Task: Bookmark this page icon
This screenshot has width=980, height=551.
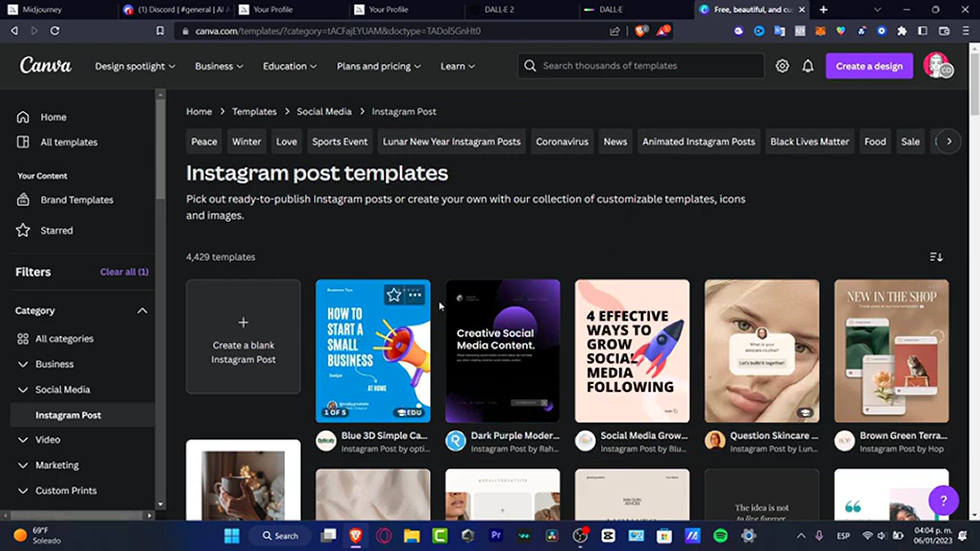Action: tap(160, 31)
